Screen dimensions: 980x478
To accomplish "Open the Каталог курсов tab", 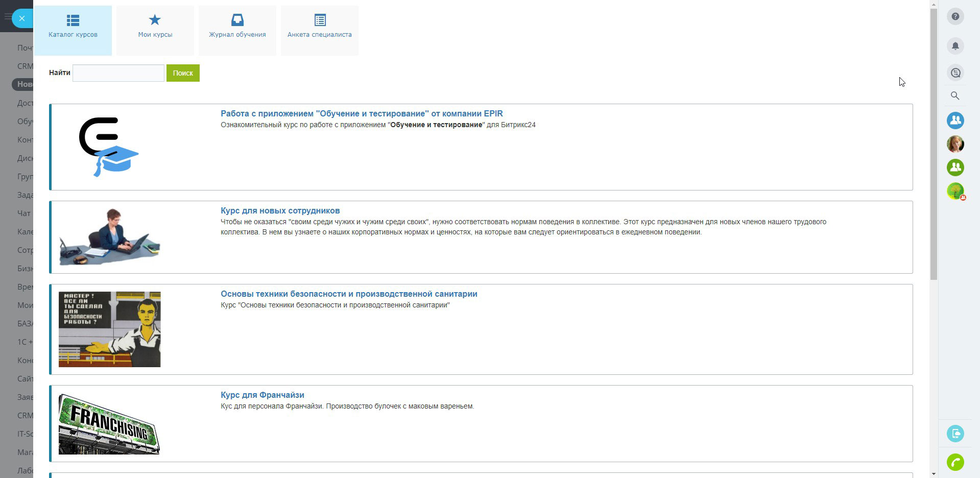I will [x=73, y=31].
